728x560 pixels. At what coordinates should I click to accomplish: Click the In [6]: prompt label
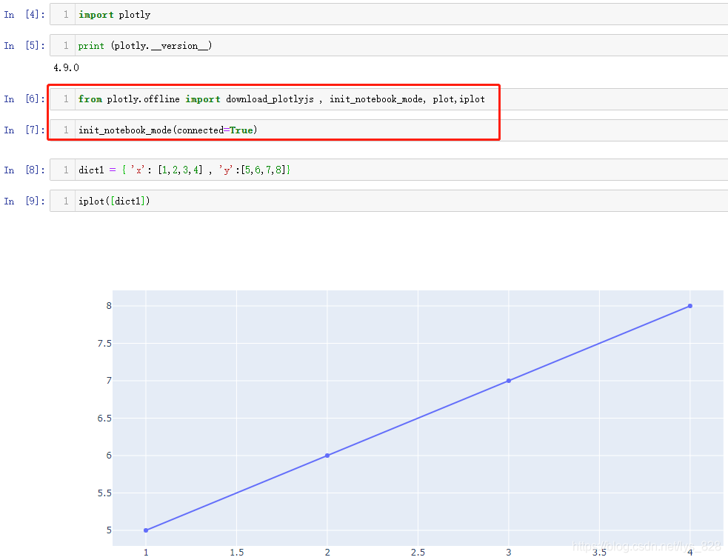coord(24,99)
